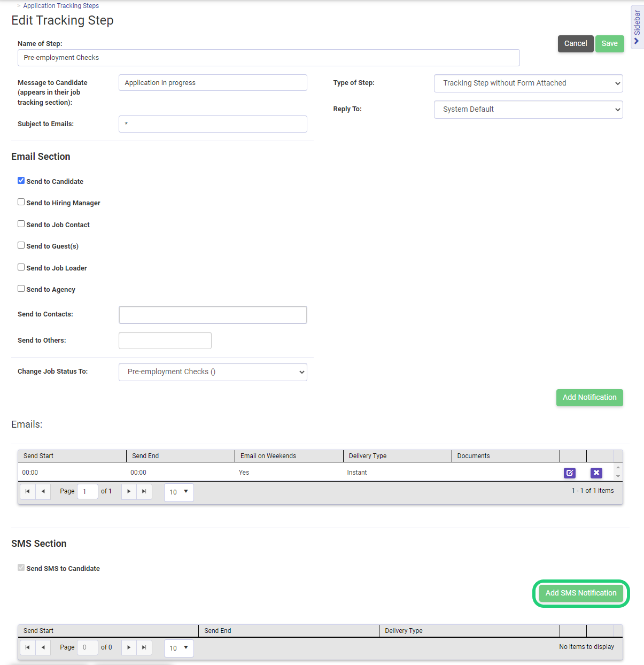Click SMS grid page number box
644x665 pixels.
click(x=88, y=647)
